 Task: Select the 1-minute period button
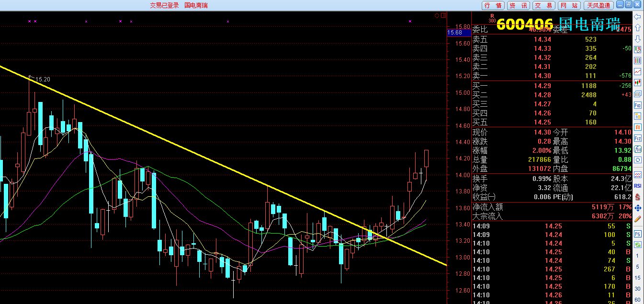pos(637,257)
